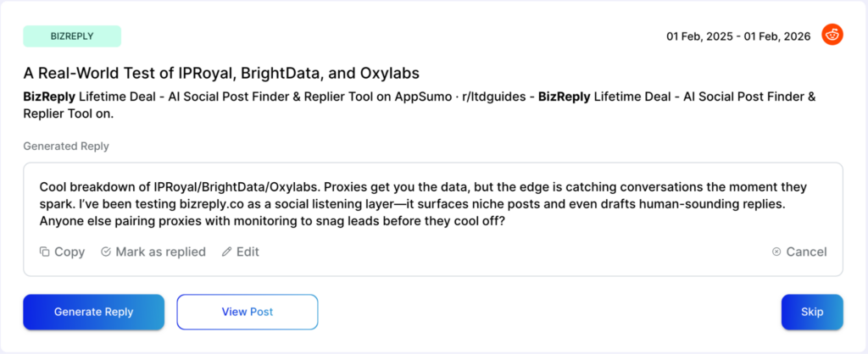
Task: Click the Generated Reply label
Action: (x=66, y=146)
